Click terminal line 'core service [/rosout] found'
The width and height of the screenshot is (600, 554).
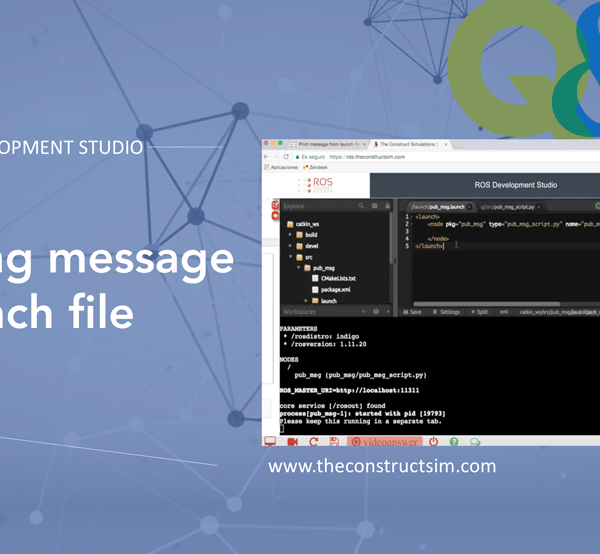point(332,406)
